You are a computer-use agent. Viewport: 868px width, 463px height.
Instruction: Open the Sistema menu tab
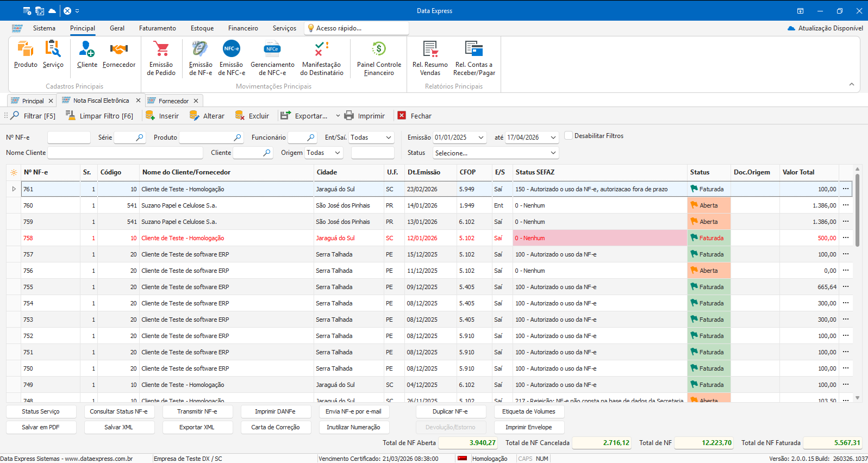click(44, 28)
